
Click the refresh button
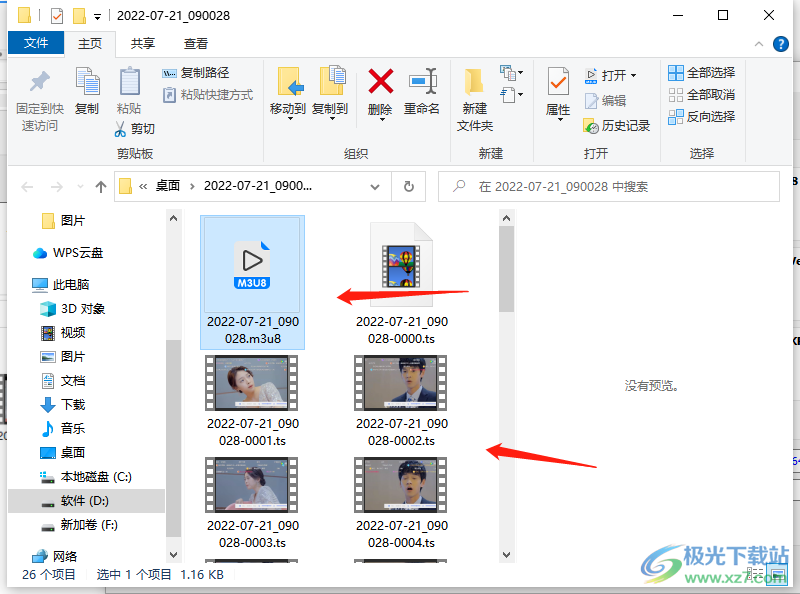(409, 187)
